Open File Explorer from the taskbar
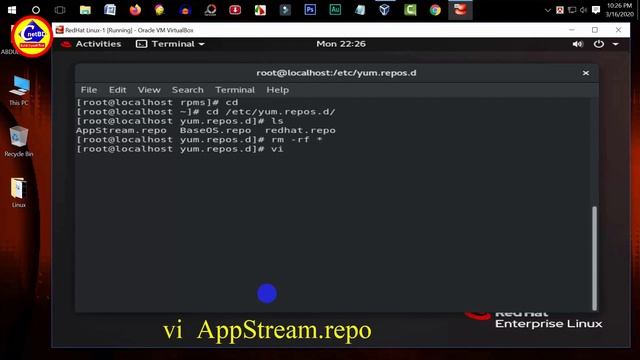 85,10
